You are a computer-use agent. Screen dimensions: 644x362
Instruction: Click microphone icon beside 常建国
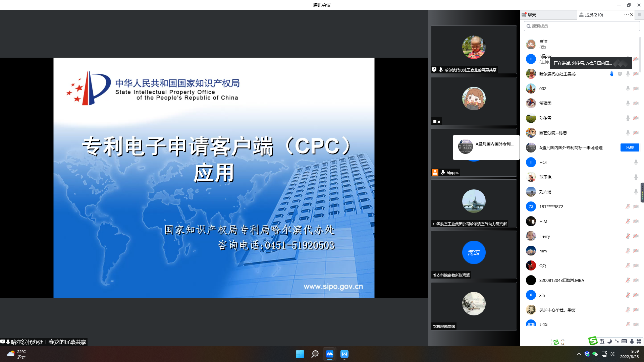tap(628, 103)
